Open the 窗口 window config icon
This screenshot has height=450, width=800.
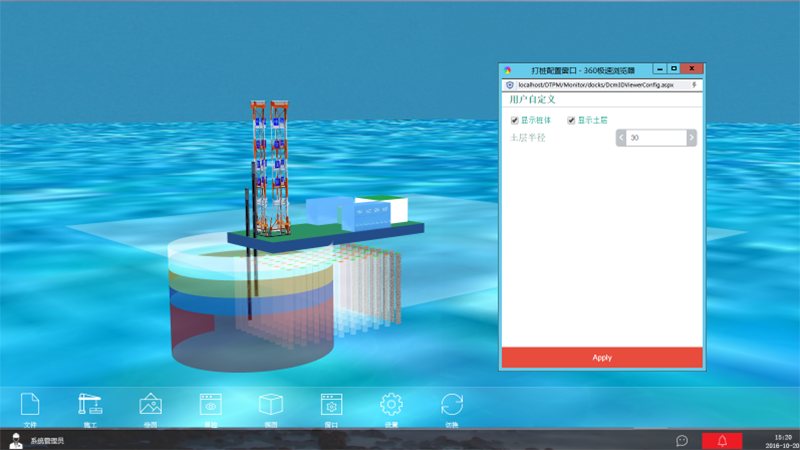coord(331,404)
